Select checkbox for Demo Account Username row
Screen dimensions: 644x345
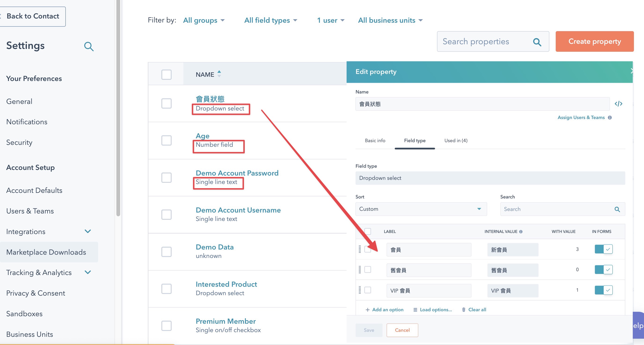tap(166, 215)
